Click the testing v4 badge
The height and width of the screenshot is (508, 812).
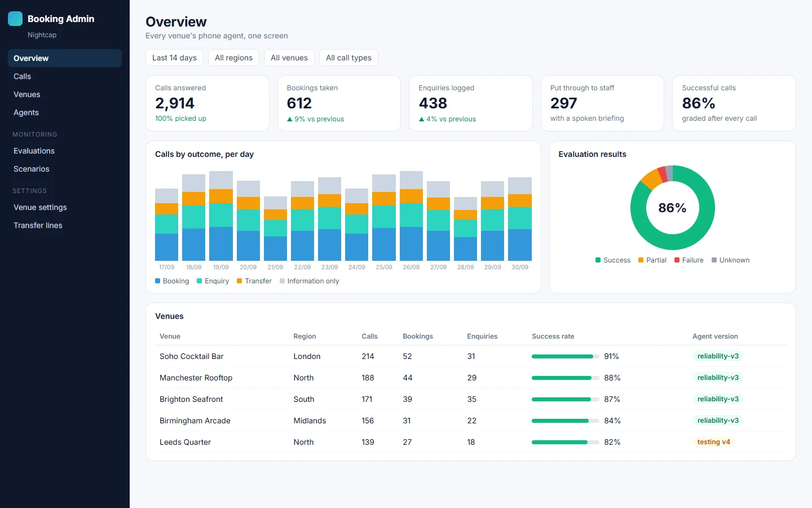(713, 442)
